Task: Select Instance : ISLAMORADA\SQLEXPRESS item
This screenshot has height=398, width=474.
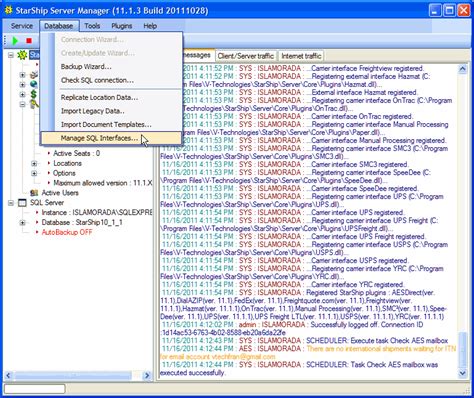Action: tap(97, 213)
